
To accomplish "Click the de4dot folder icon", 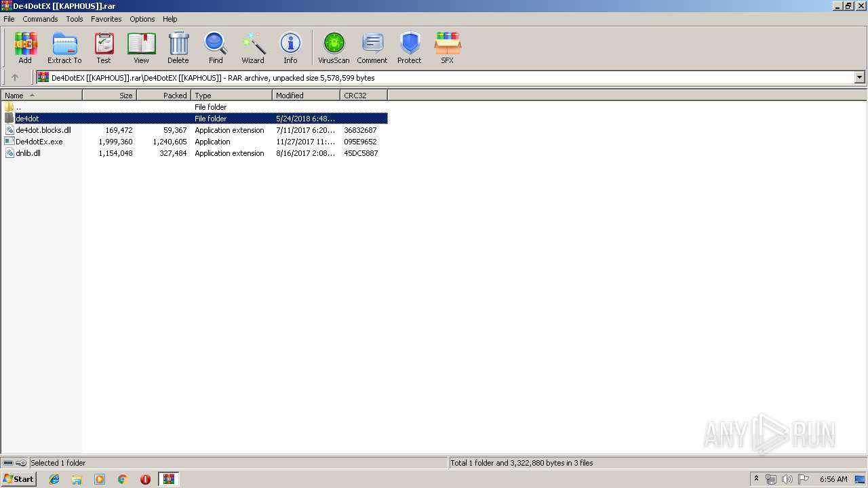I will pos(9,119).
